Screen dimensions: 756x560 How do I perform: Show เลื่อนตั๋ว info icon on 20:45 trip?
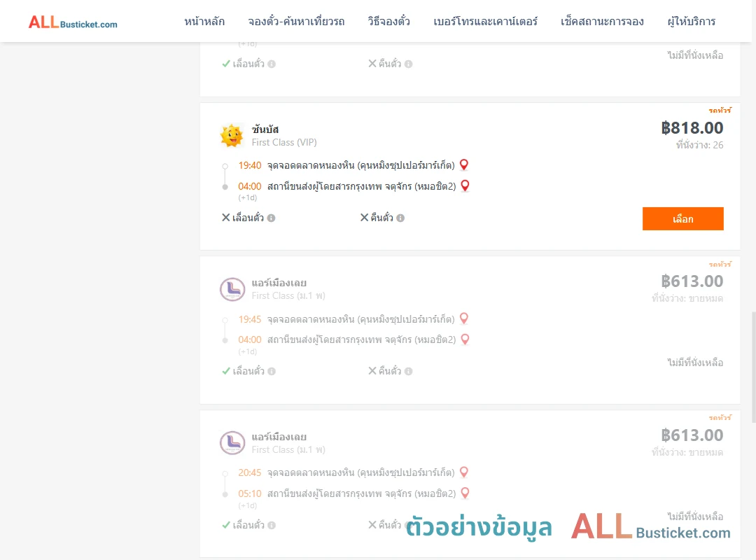272,525
